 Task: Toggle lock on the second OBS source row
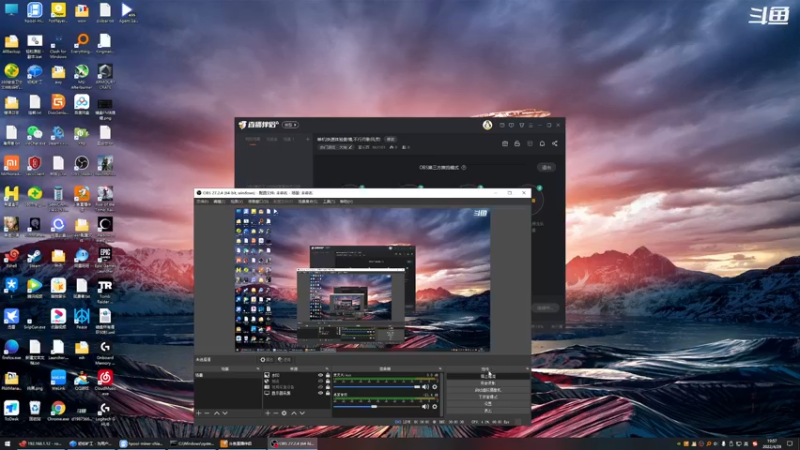pos(328,381)
